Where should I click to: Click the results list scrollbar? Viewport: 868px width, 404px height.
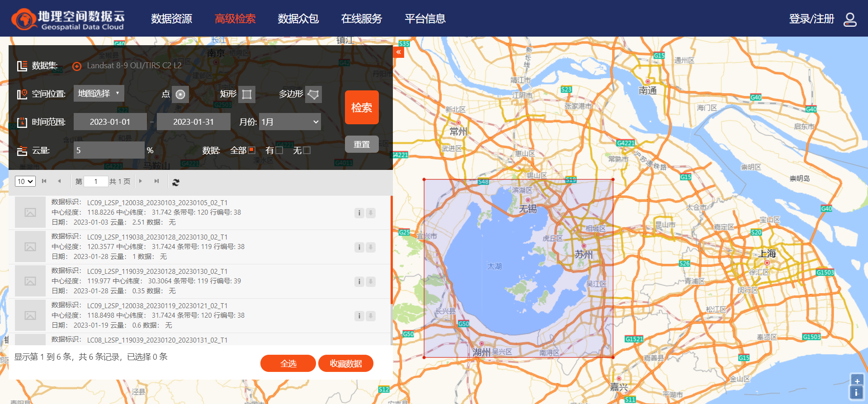click(392, 249)
